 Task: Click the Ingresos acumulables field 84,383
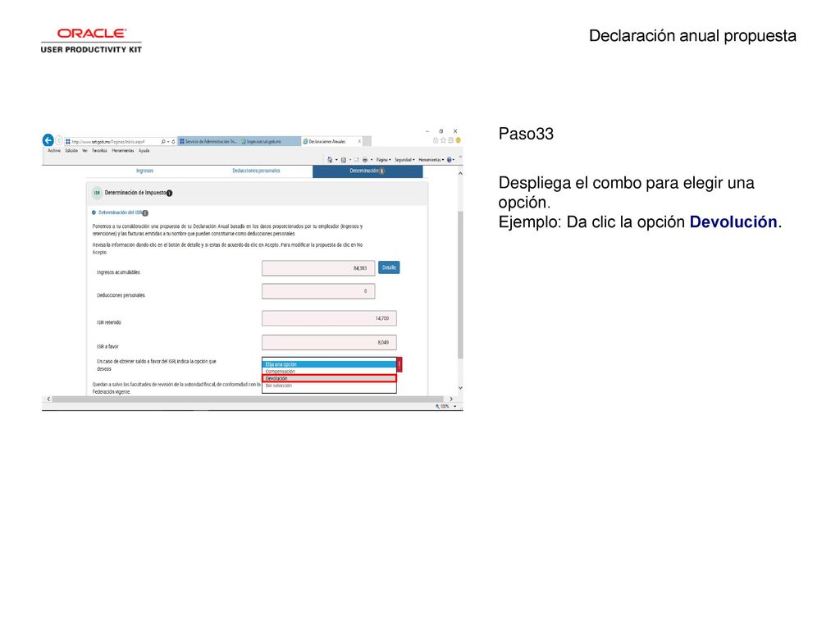[318, 268]
